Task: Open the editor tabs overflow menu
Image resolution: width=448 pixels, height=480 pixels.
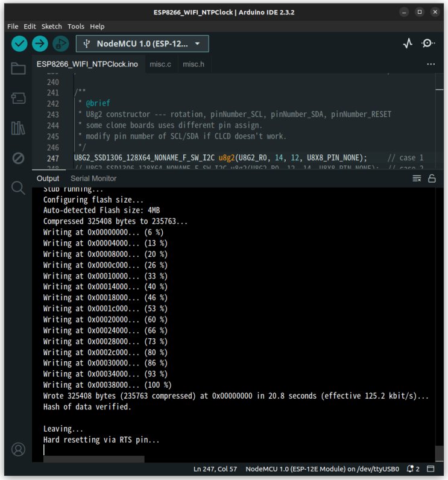Action: point(431,64)
